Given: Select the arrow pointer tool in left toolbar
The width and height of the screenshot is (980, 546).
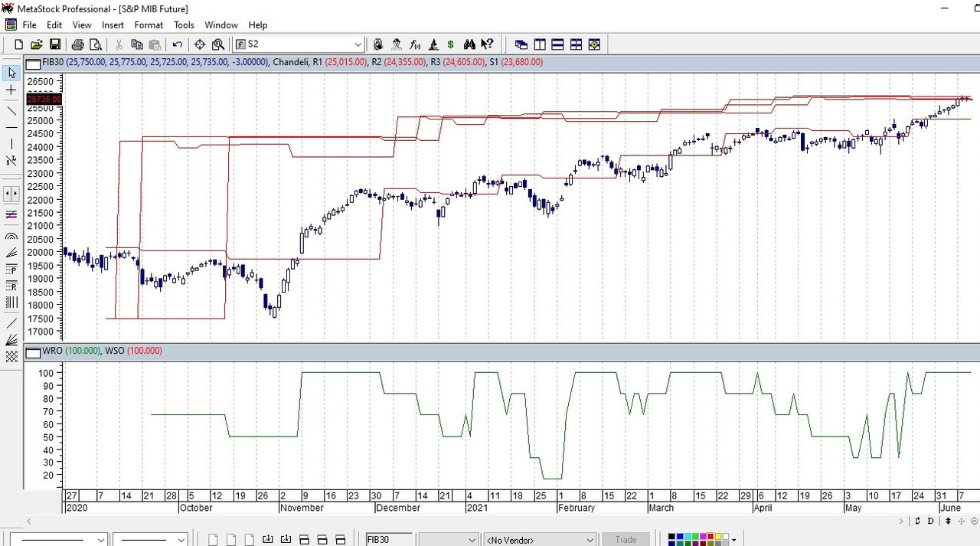Looking at the screenshot, I should (x=11, y=73).
